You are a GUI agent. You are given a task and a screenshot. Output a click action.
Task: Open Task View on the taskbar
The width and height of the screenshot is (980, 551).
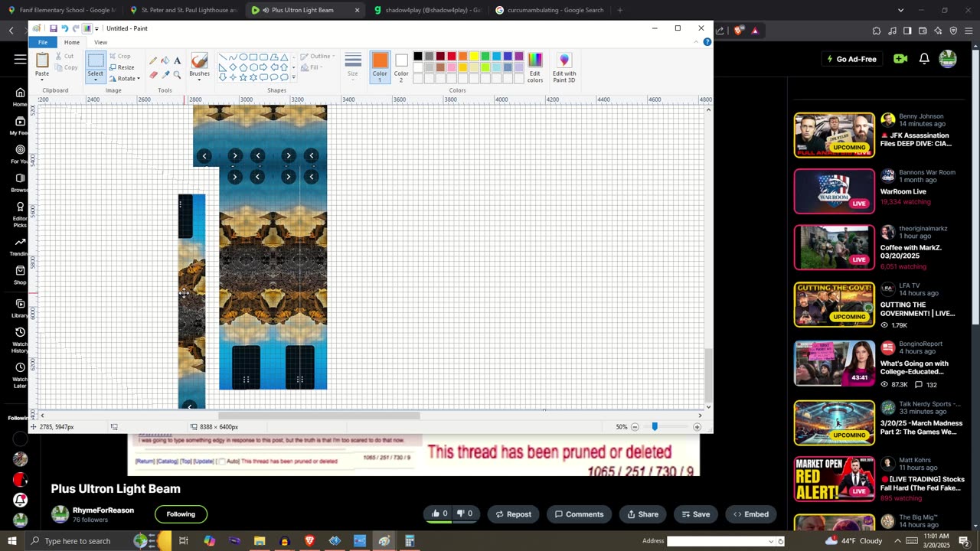click(184, 541)
